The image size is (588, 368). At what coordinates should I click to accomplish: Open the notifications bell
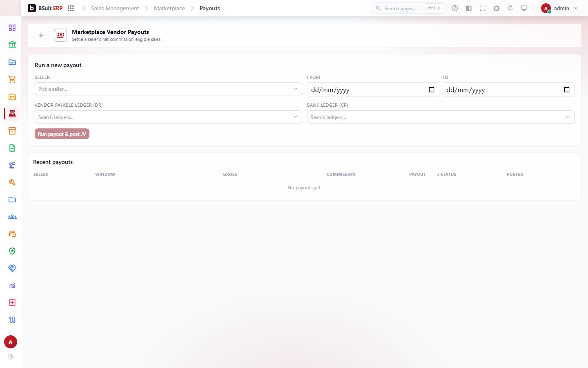coord(510,8)
